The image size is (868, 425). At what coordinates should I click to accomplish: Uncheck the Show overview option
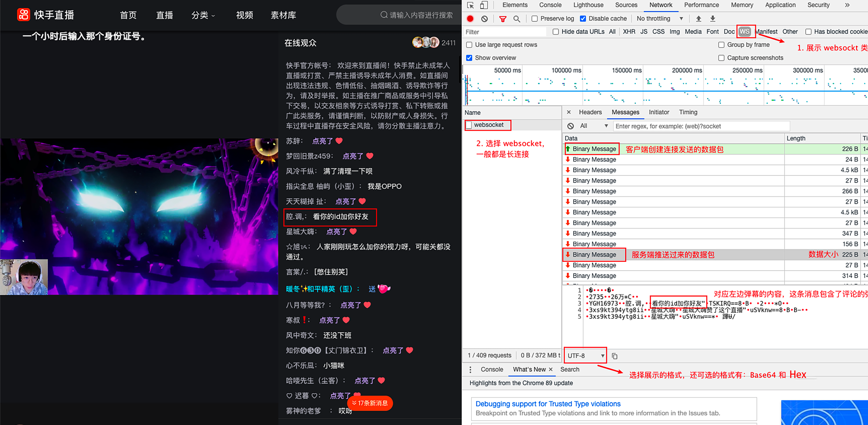(469, 58)
